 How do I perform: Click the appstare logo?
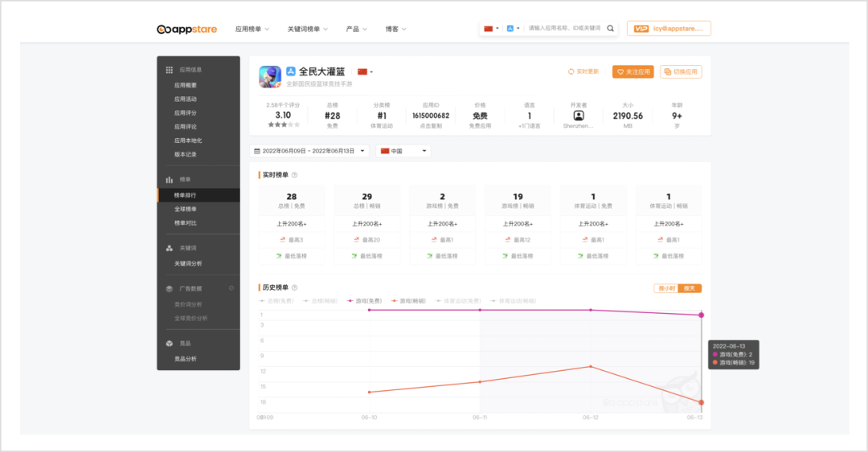tap(186, 30)
